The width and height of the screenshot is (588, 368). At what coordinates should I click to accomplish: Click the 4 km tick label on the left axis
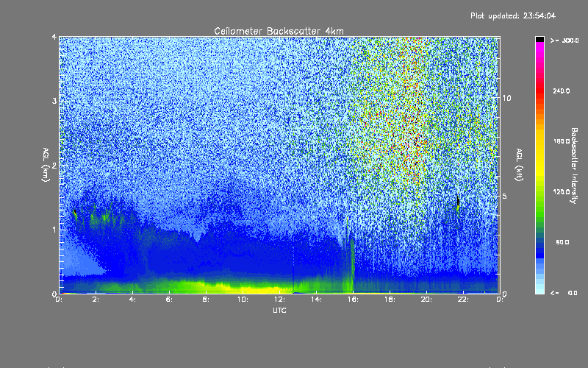coord(54,37)
